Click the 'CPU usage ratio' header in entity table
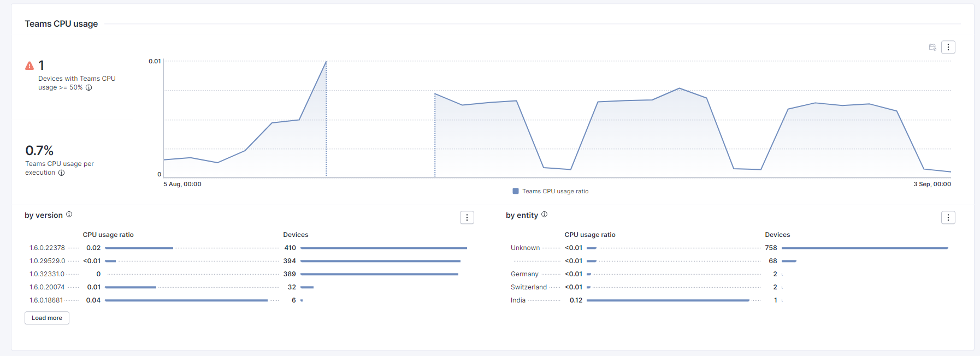Screen dimensions: 980x356 click(x=590, y=235)
